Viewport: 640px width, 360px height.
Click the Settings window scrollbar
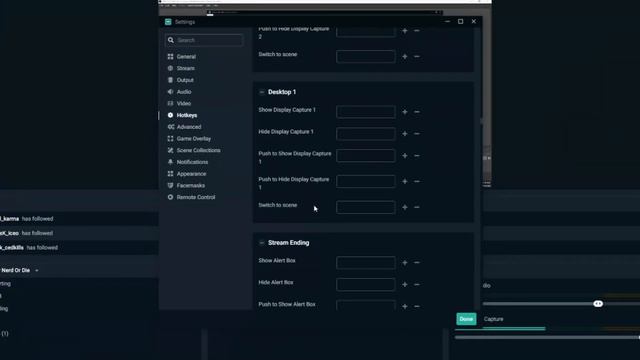coord(481,122)
